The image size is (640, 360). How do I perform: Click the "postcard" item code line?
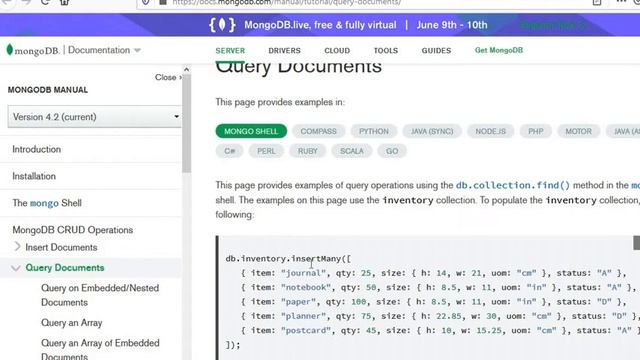pyautogui.click(x=440, y=330)
